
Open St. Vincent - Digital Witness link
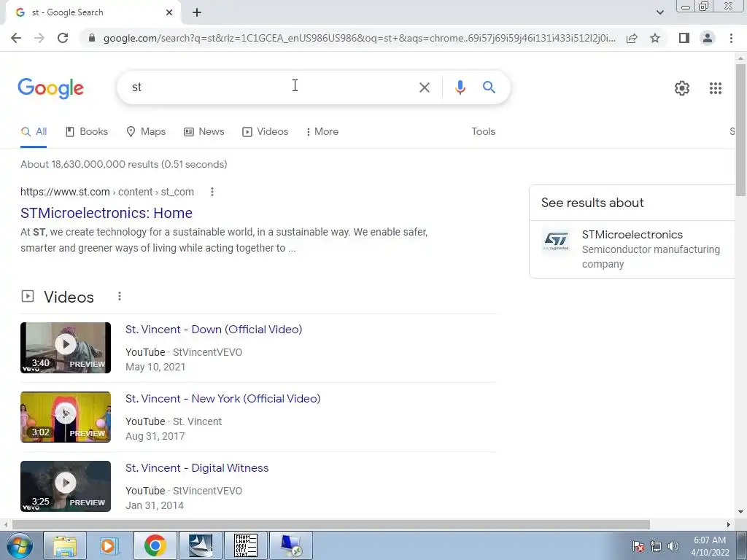click(197, 468)
